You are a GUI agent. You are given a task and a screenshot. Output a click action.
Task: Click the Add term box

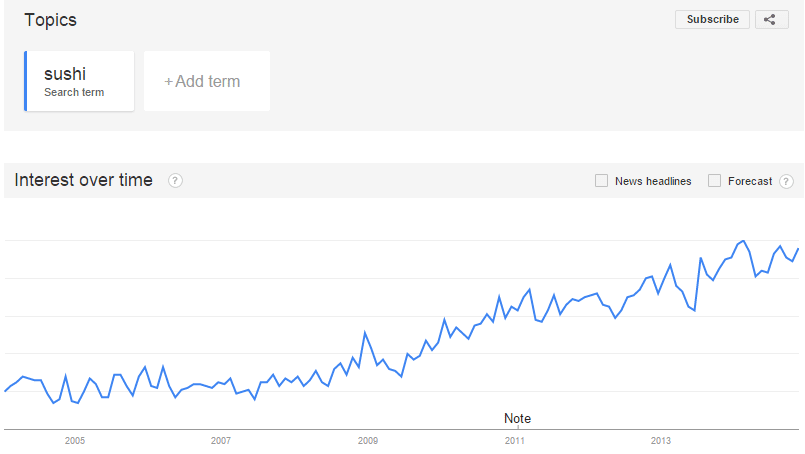(x=207, y=81)
